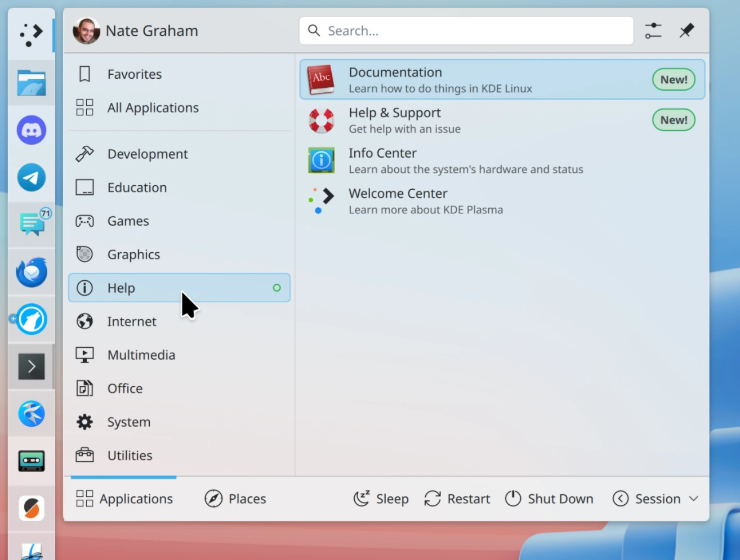The image size is (740, 560).
Task: Click inside the Search field
Action: [x=466, y=30]
